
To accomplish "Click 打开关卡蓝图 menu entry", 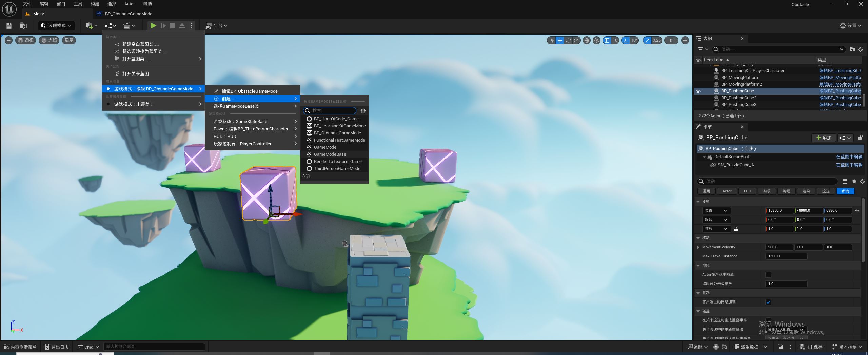I will tap(153, 74).
